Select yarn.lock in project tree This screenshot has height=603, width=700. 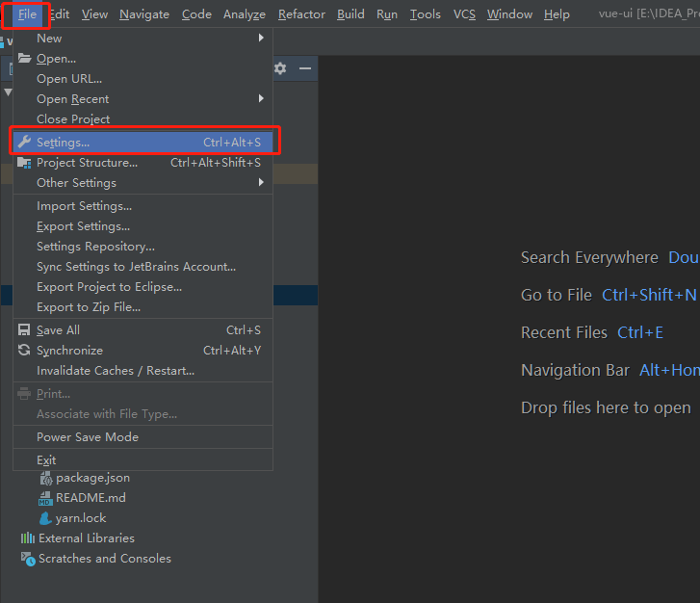pos(81,518)
